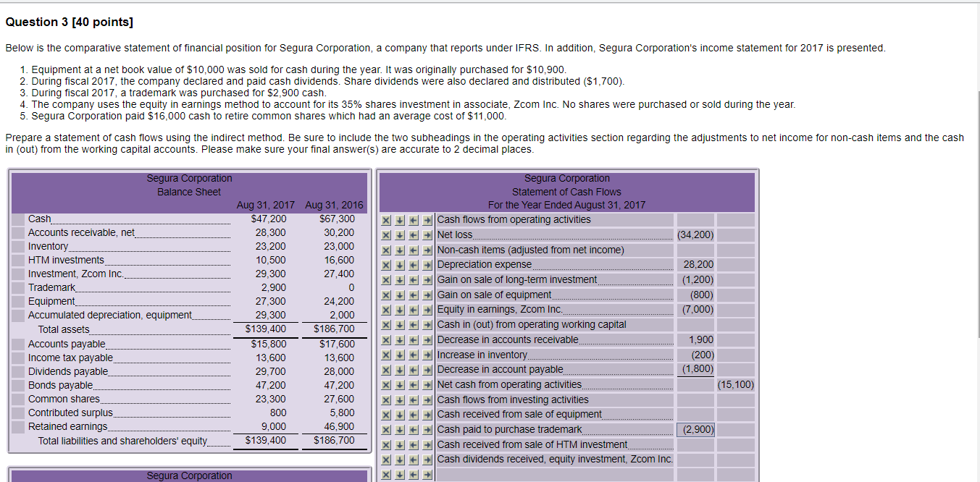This screenshot has height=482, width=980.
Task: Click the gray cell beside "Cash" in the balance sheet
Action: (17, 219)
